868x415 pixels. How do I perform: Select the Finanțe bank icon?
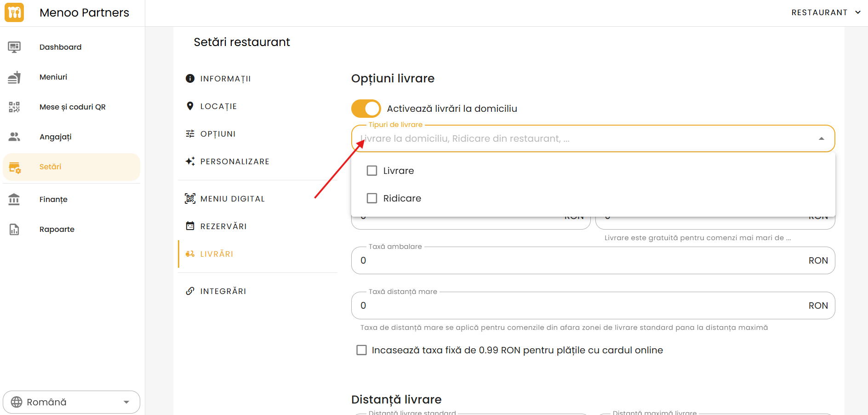14,199
